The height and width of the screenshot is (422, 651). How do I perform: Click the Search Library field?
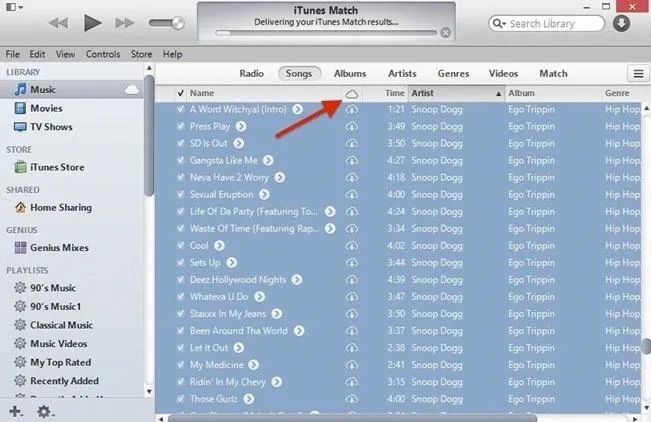tap(546, 24)
